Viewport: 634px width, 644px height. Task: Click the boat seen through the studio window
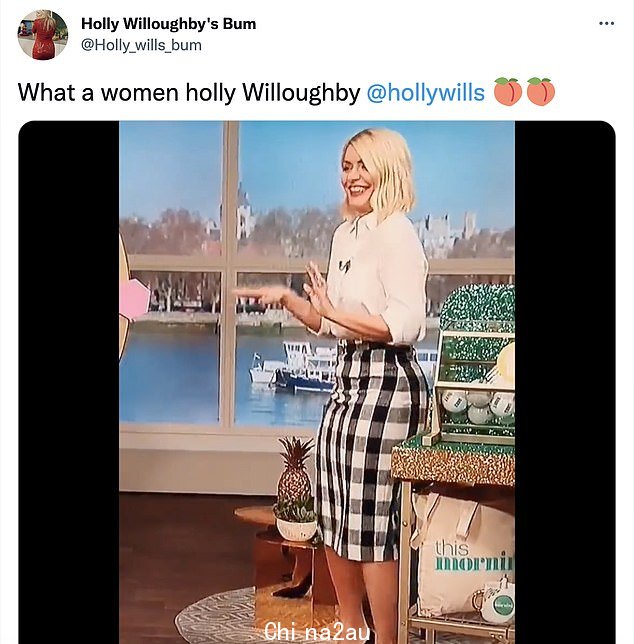294,368
